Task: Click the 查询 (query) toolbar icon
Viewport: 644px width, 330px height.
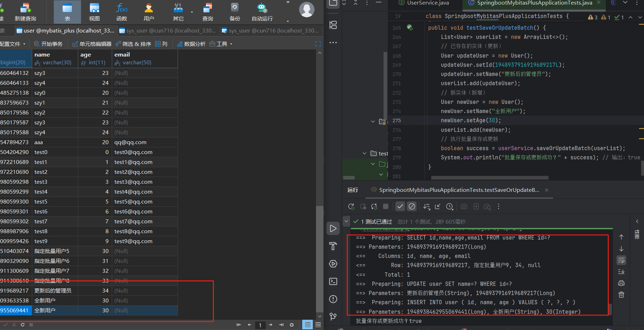Action: click(x=208, y=12)
